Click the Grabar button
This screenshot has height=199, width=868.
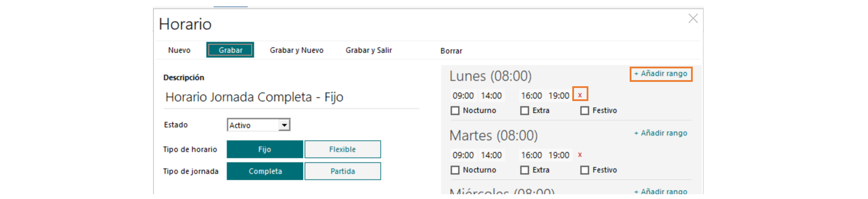coord(230,50)
